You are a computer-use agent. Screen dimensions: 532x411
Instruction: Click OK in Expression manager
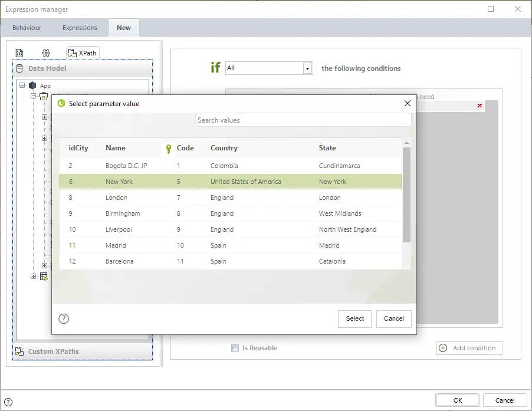coord(457,400)
